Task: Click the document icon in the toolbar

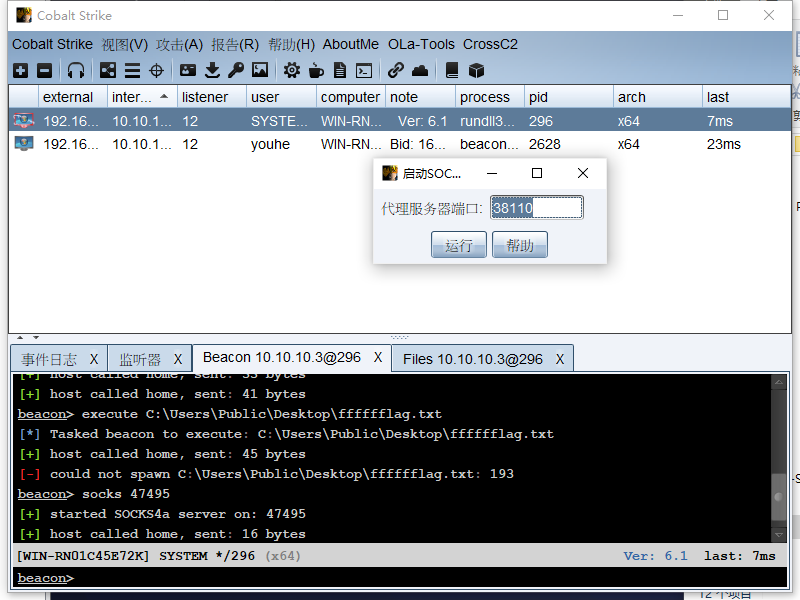Action: [x=340, y=70]
